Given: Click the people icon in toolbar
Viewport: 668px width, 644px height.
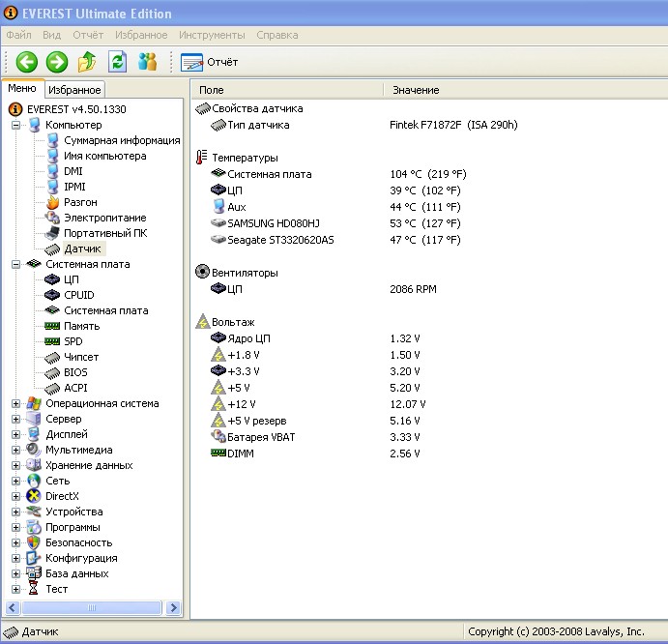Looking at the screenshot, I should (147, 62).
